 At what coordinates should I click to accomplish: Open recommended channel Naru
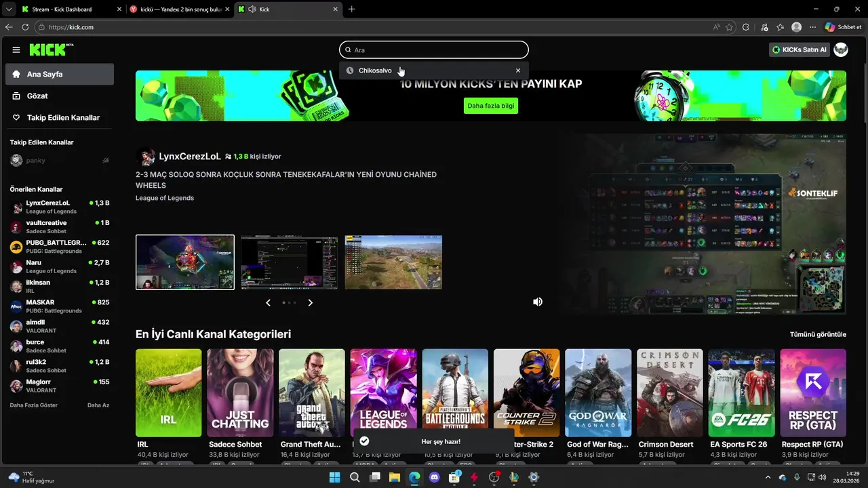(x=60, y=266)
